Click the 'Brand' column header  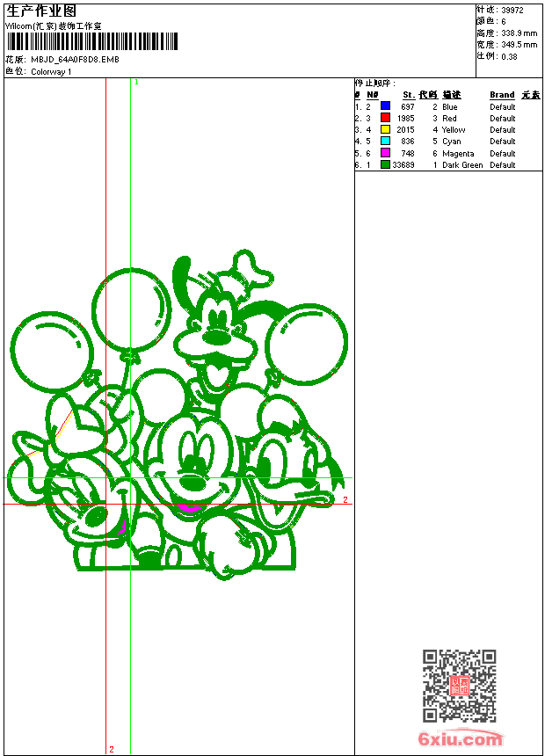[502, 95]
